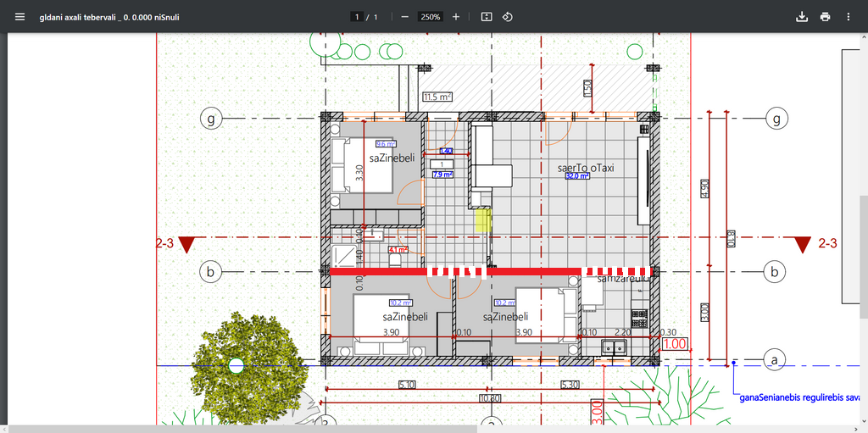Image resolution: width=868 pixels, height=433 pixels.
Task: Click the current page number field
Action: tap(357, 17)
